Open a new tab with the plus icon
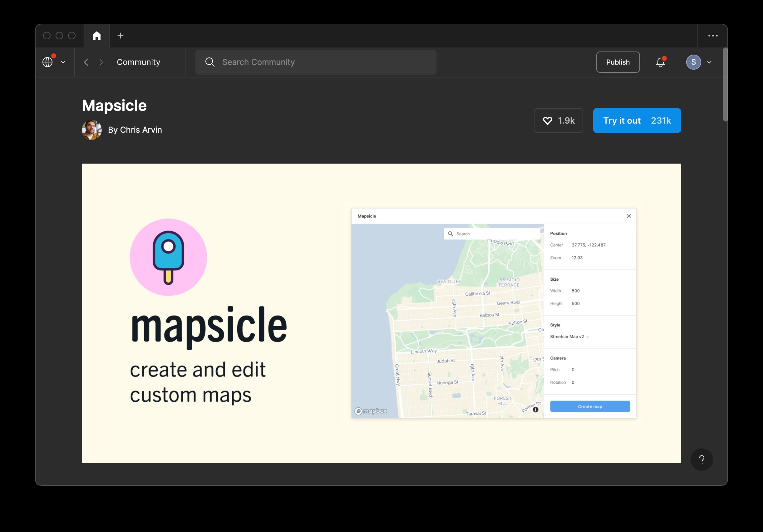The image size is (763, 532). coord(120,36)
